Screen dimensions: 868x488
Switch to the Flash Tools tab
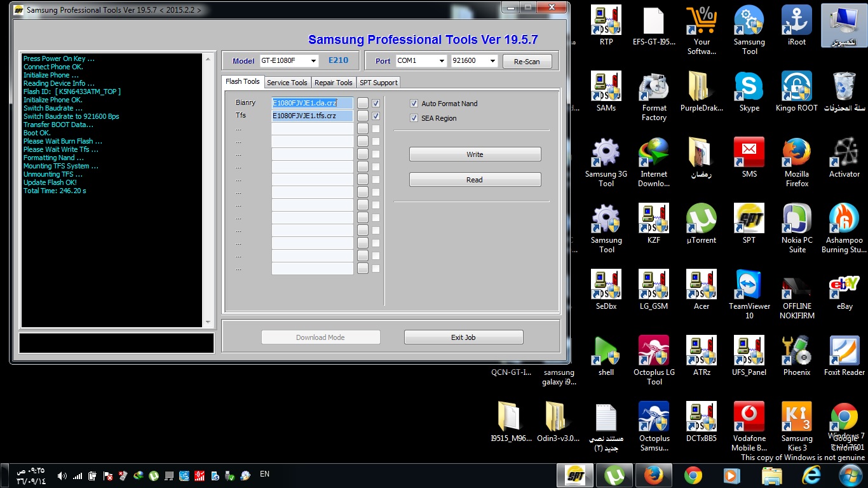click(243, 82)
